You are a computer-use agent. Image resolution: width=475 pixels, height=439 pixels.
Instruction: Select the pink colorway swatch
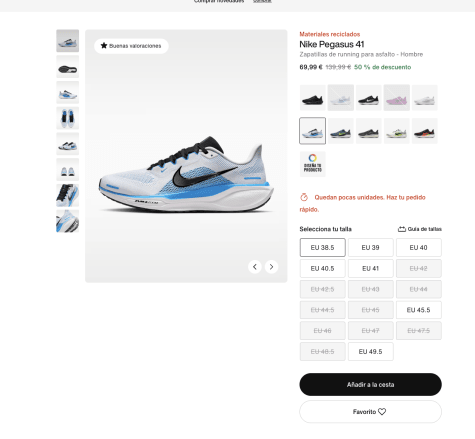coord(397,98)
